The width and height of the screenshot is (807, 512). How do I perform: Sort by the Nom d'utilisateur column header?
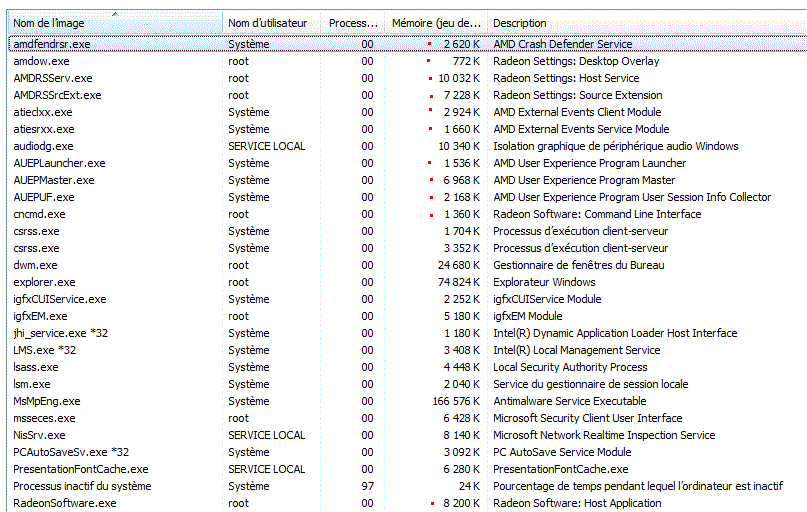point(272,23)
